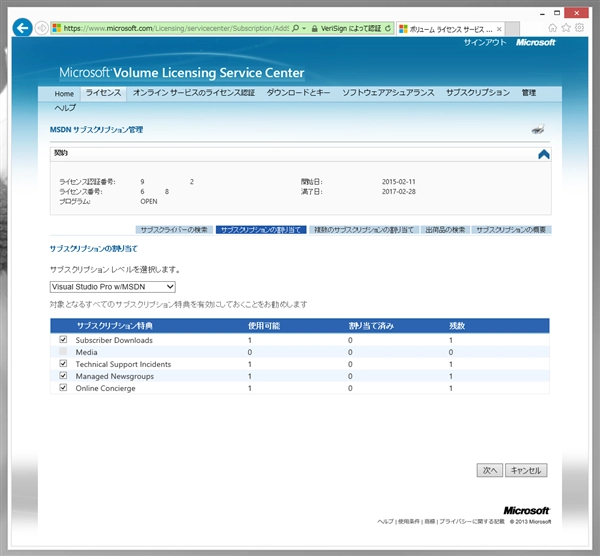Click the address bar URL field

pyautogui.click(x=176, y=28)
